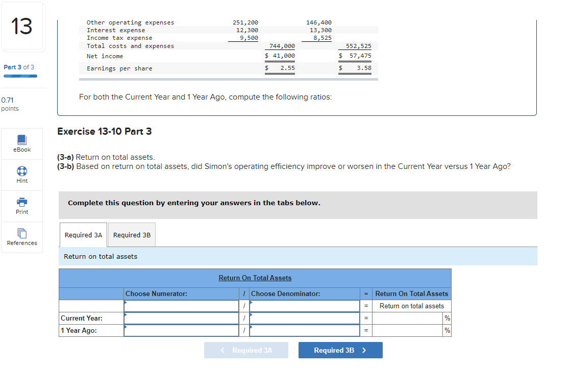Open the denominator dropdown for 1 Year Ago
The height and width of the screenshot is (392, 570).
point(305,330)
